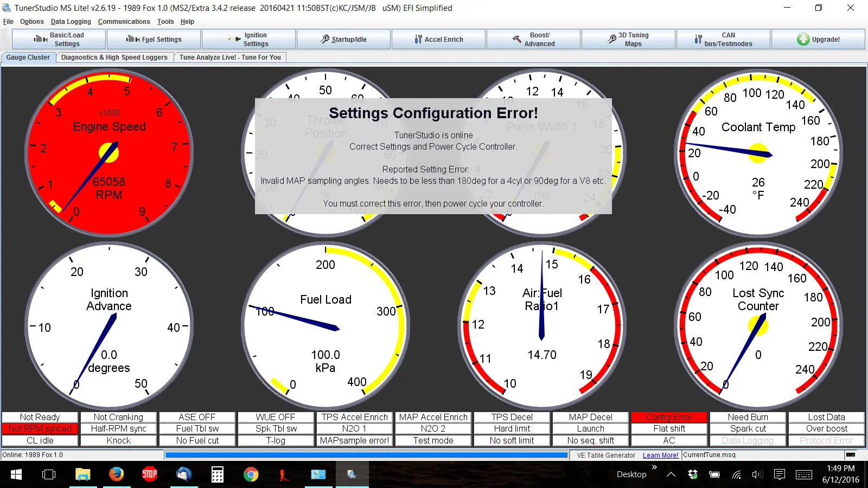Click the Not Cranking indicator
The height and width of the screenshot is (488, 868).
point(119,417)
